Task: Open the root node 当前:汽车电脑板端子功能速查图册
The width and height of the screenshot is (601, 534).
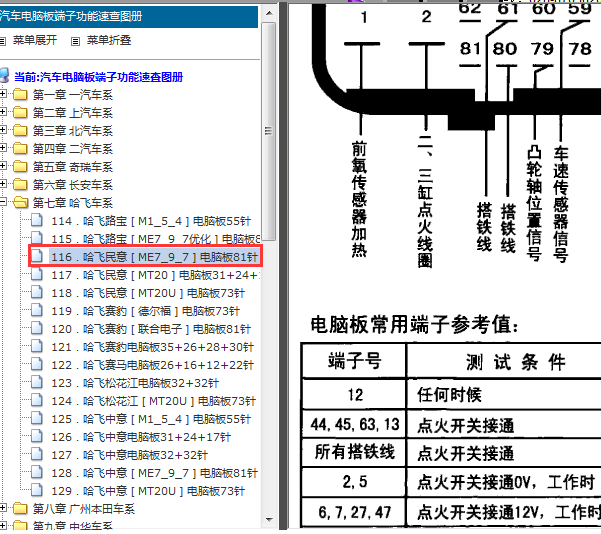Action: [99, 77]
